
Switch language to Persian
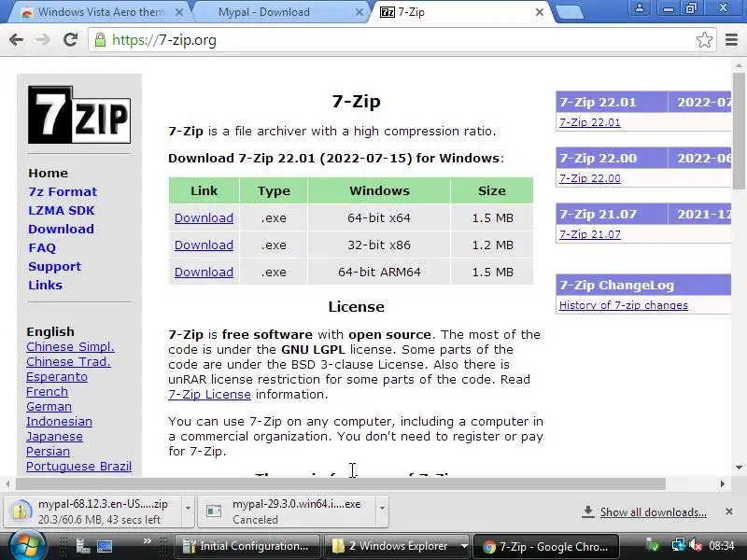pos(49,451)
